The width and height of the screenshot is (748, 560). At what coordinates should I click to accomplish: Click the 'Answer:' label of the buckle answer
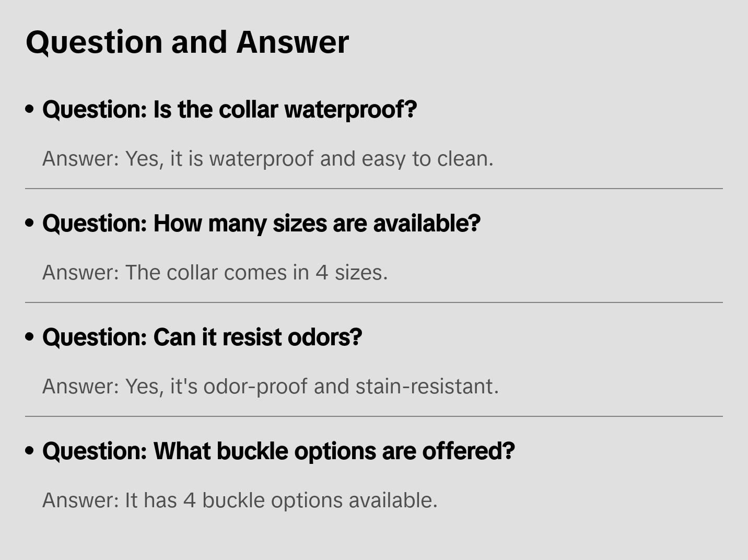click(81, 500)
